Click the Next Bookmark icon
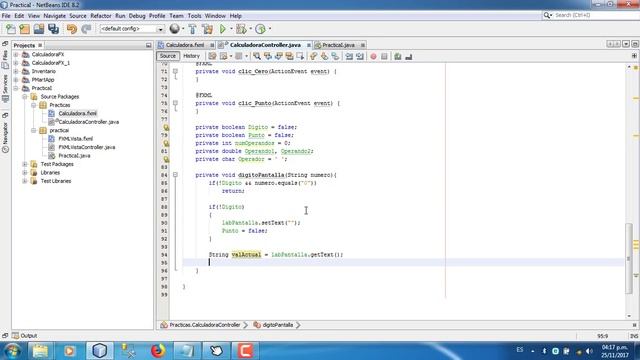This screenshot has height=360, width=640. [324, 56]
